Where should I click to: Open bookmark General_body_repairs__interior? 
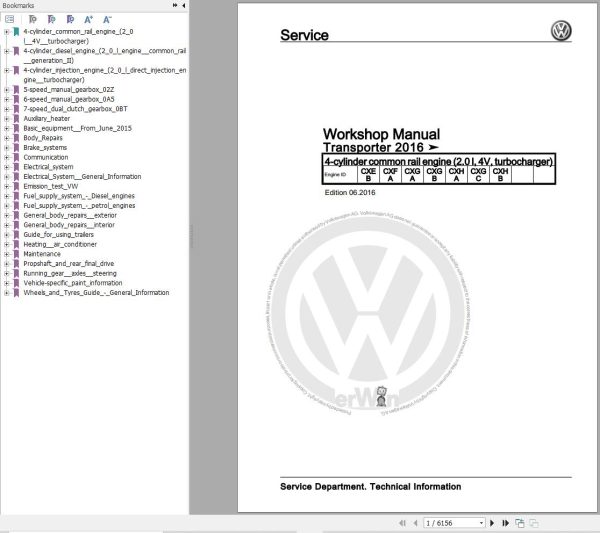(x=69, y=225)
